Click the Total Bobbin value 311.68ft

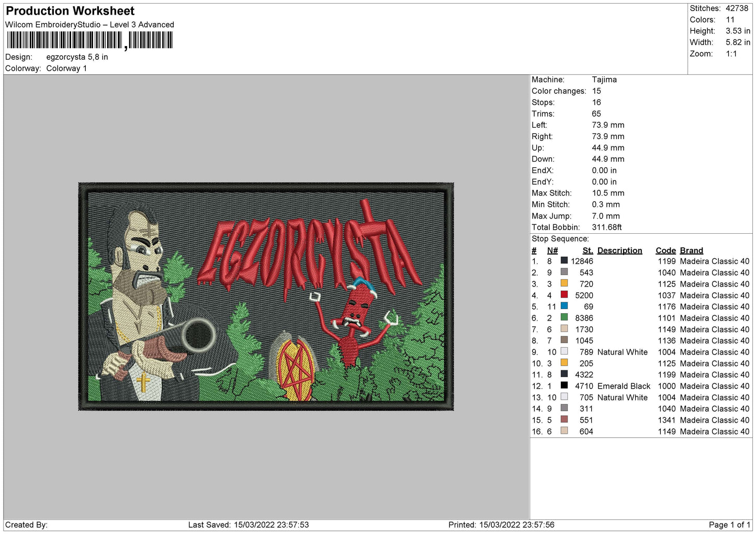point(607,228)
